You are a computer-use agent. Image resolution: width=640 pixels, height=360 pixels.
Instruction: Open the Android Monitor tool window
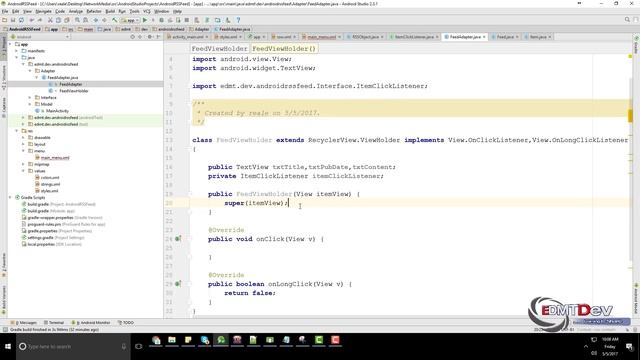point(91,322)
